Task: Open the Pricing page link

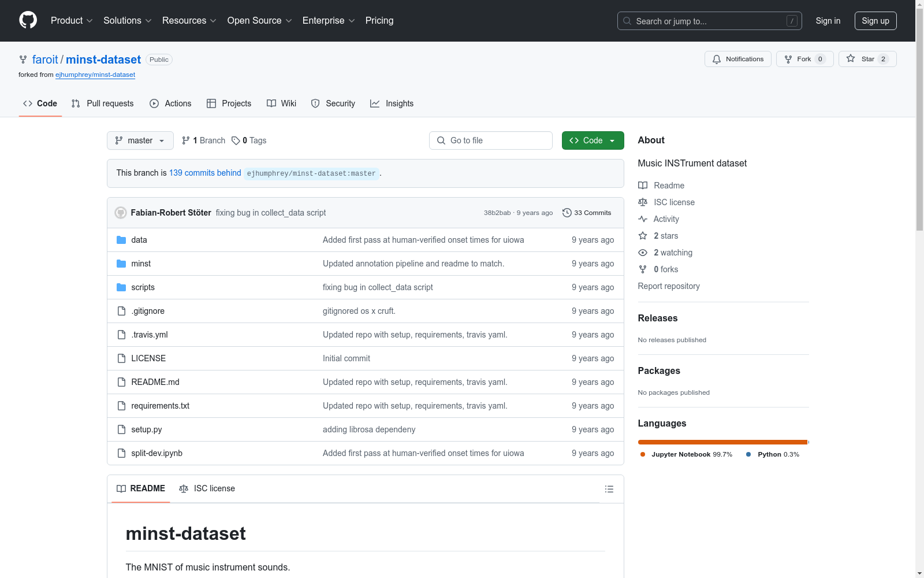Action: coord(379,21)
